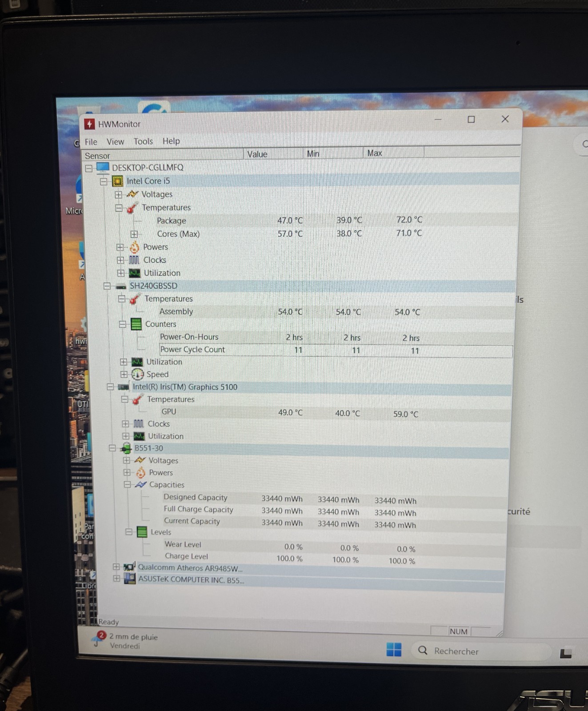Collapse the Intel Core i5 node
Screen dimensions: 588x711
[104, 182]
